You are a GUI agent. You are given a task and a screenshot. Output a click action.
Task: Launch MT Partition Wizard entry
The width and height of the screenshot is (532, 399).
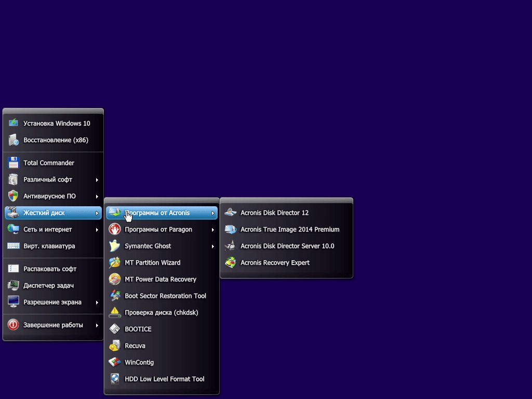coord(162,262)
